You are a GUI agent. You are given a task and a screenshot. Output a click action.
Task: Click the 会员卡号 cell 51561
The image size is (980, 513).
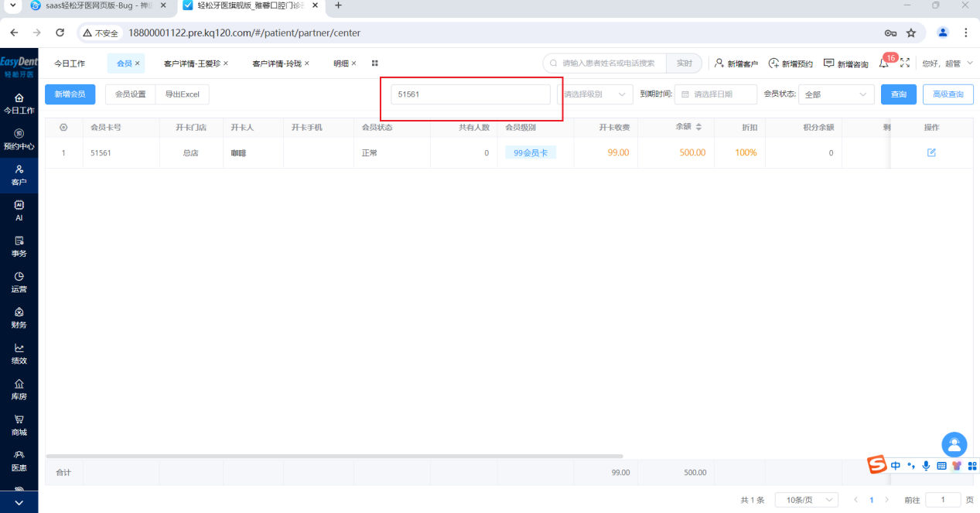[x=101, y=153]
